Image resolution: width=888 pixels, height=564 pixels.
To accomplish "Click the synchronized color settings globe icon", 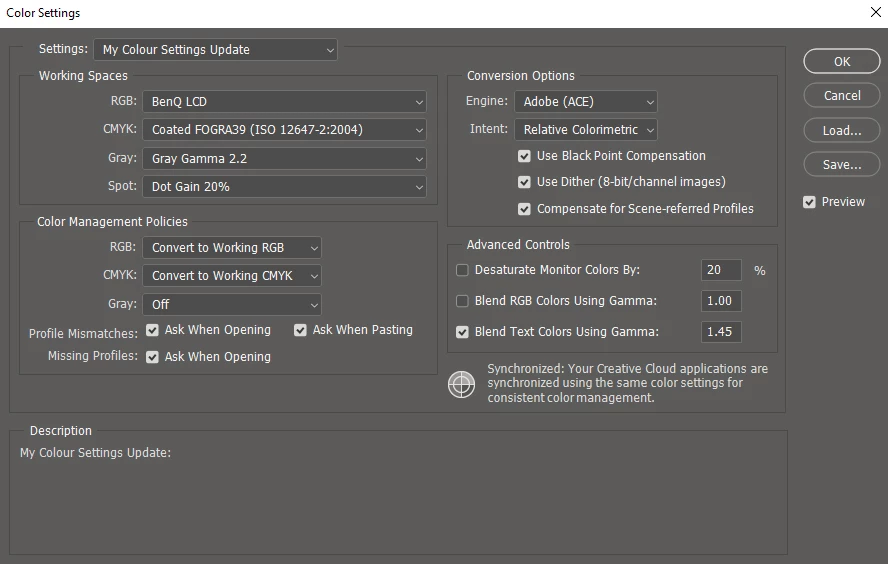I will coord(462,384).
